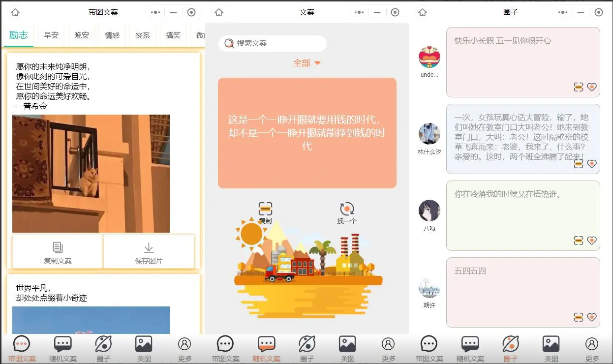The image size is (613, 364).
Task: Open the three-dot menu in the 带图文案 header
Action: (x=155, y=12)
